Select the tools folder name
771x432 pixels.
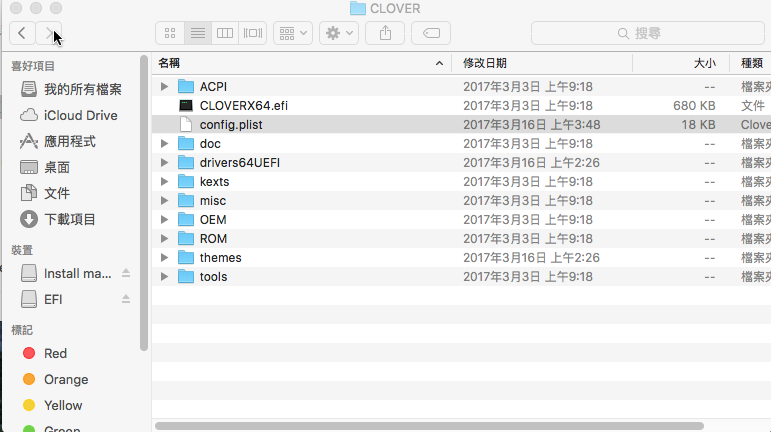coord(213,277)
